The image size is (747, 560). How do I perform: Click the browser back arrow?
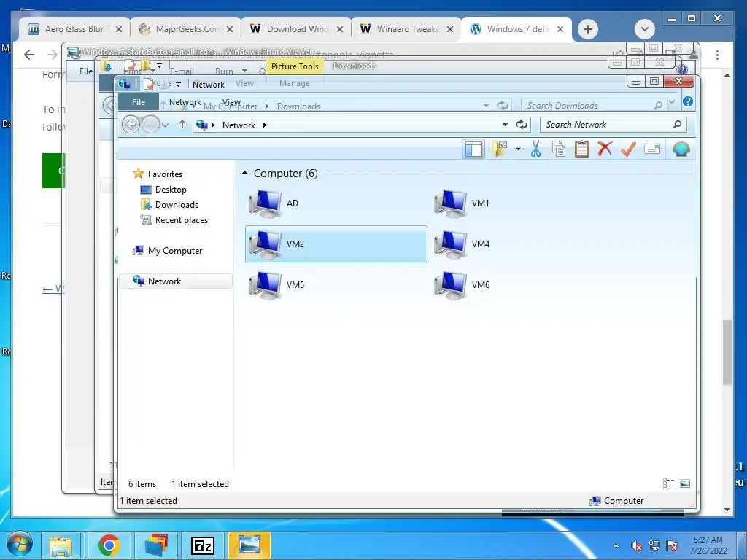pos(29,55)
